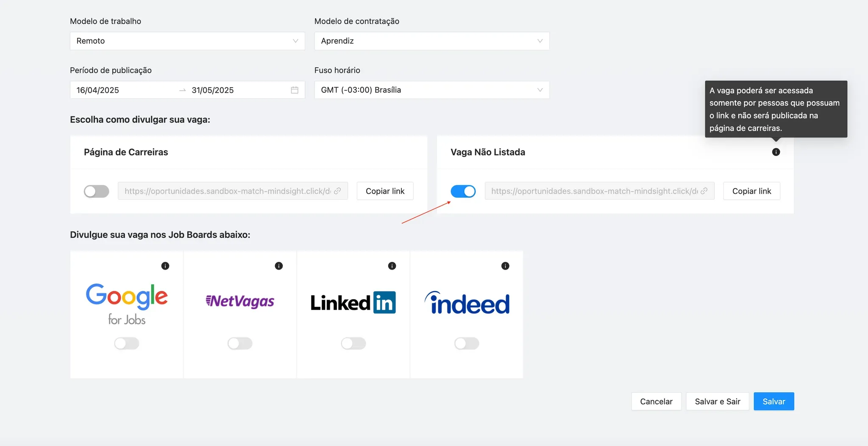Image resolution: width=868 pixels, height=446 pixels.
Task: Disable the Vaga Não Listada toggle
Action: click(463, 191)
